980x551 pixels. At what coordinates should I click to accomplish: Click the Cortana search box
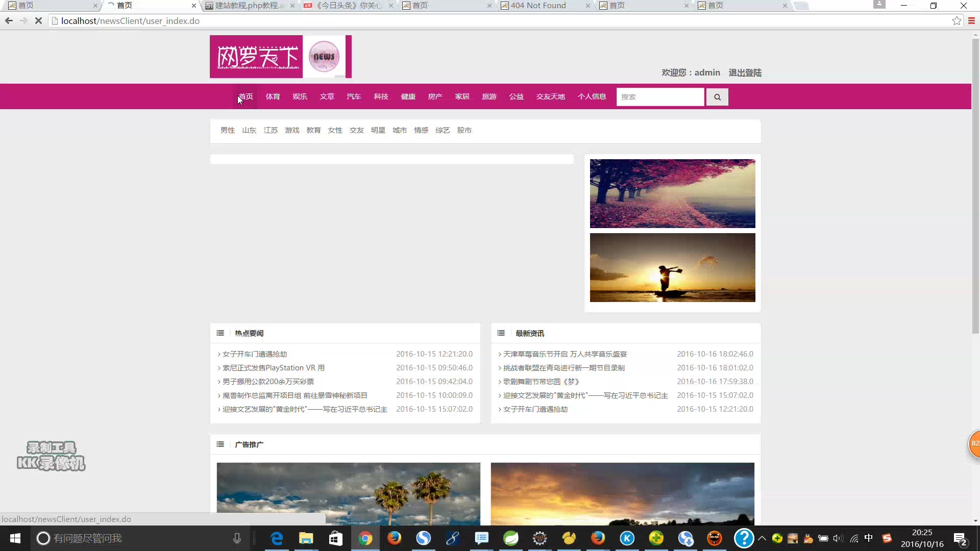[x=133, y=538]
